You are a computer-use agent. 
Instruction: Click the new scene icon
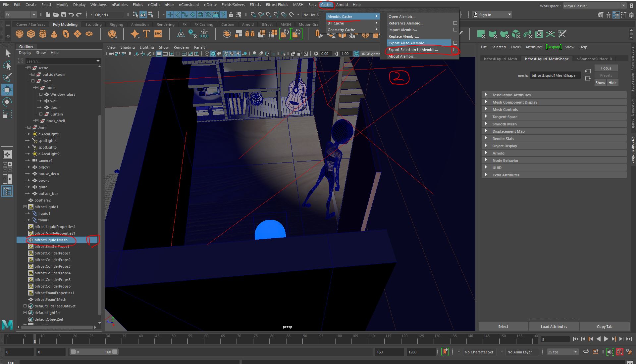click(48, 15)
